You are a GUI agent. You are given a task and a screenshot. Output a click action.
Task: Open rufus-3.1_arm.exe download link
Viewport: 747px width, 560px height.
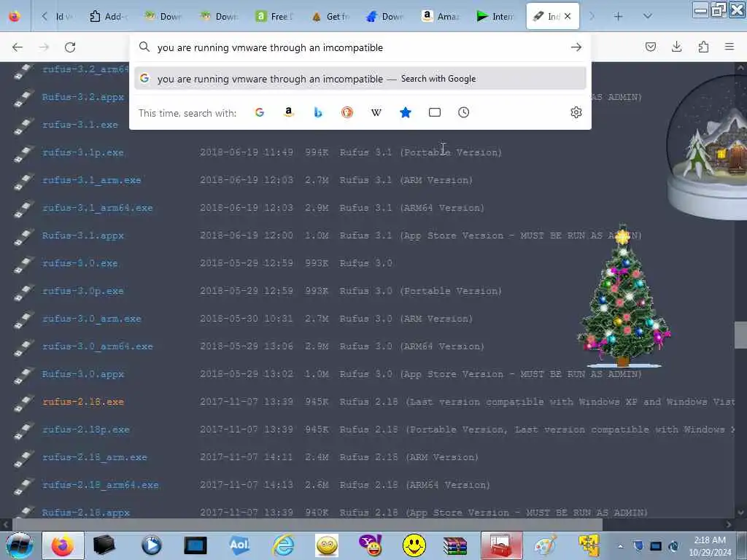[x=91, y=180]
